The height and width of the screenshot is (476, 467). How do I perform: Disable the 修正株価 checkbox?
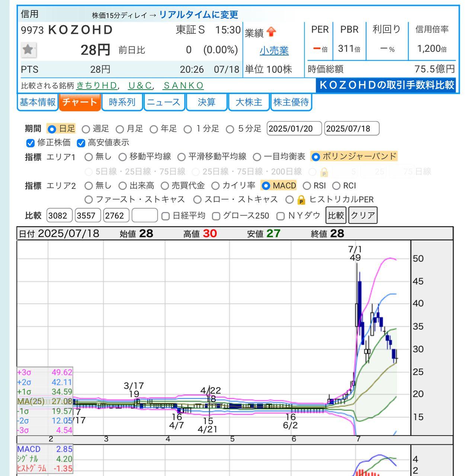point(30,142)
